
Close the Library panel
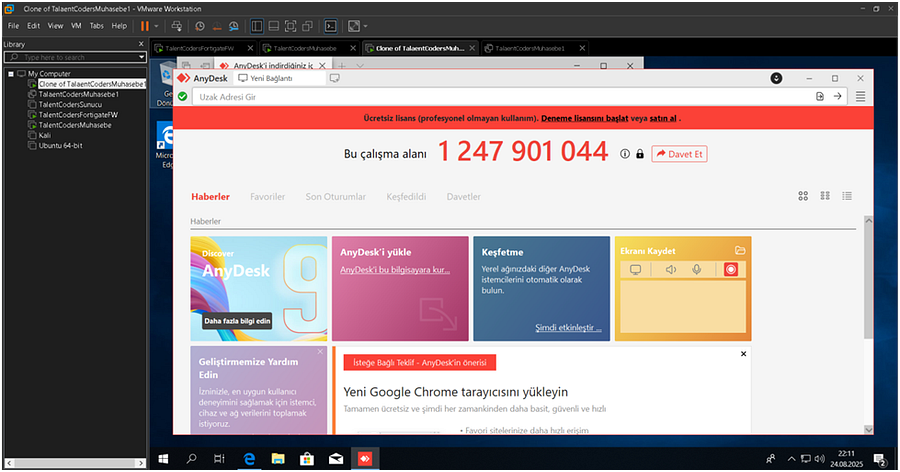[141, 44]
